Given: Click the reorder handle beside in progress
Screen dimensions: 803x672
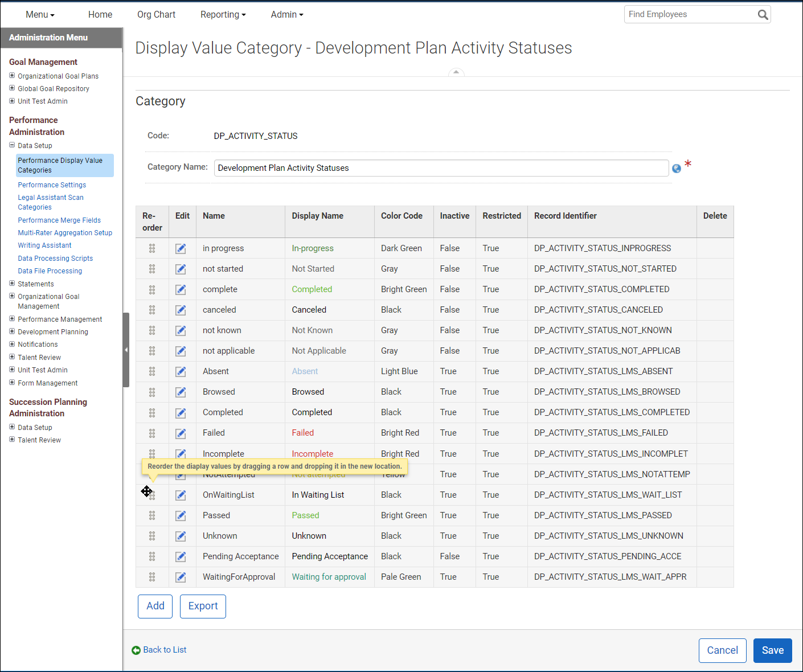Looking at the screenshot, I should (x=152, y=248).
